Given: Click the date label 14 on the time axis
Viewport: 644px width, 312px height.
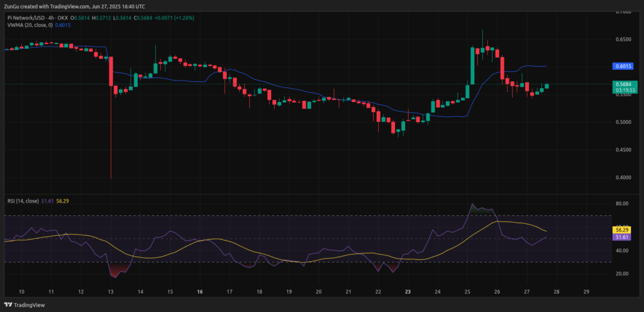Looking at the screenshot, I should [140, 291].
